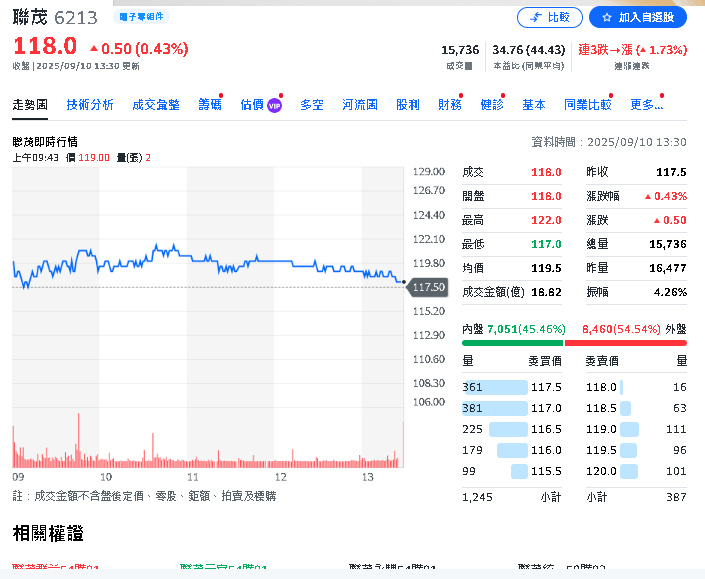Open the 健診 tab
This screenshot has height=579, width=705.
coord(491,105)
